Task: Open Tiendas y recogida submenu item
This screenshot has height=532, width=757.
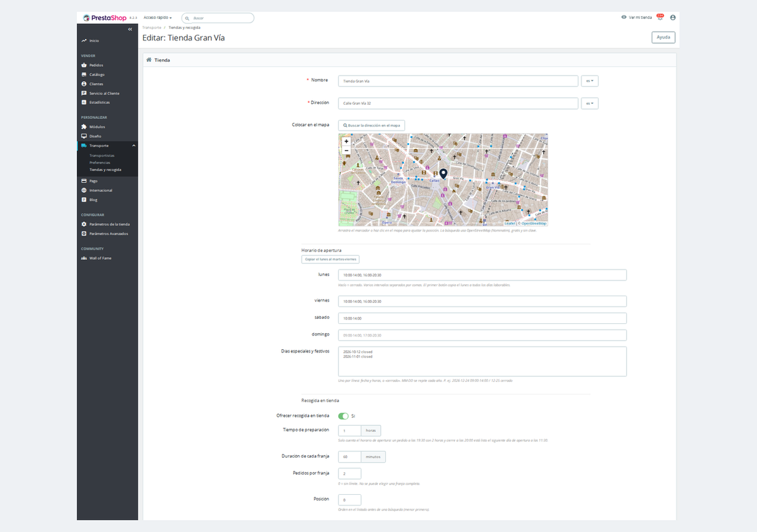Action: coord(105,170)
